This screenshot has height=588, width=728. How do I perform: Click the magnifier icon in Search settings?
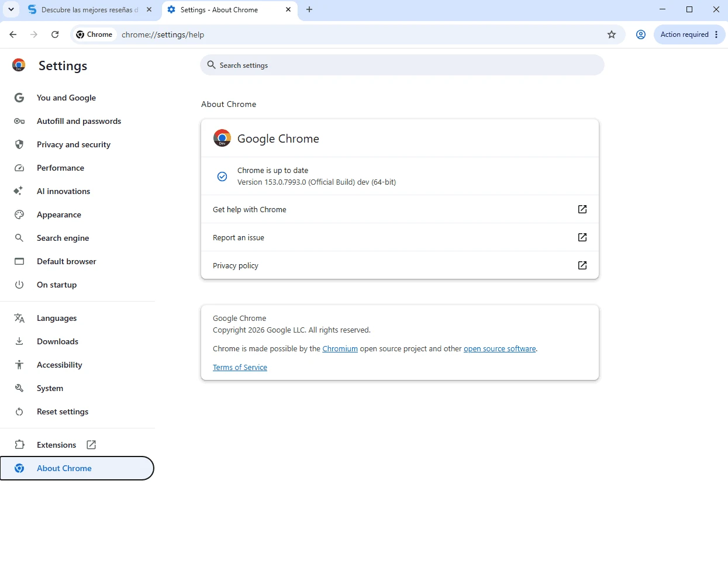[x=211, y=65]
